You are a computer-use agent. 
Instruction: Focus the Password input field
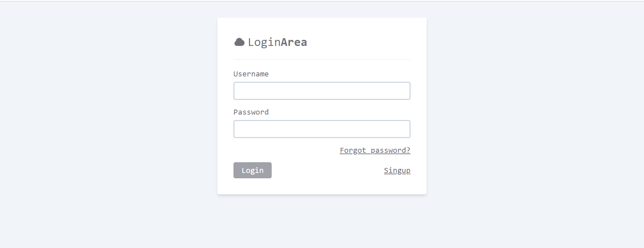pyautogui.click(x=322, y=129)
